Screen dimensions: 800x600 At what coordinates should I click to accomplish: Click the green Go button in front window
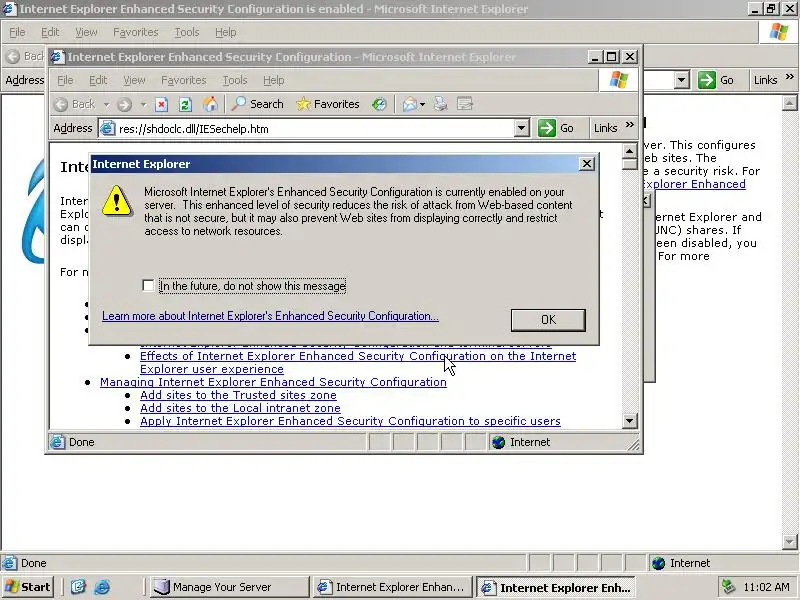556,128
